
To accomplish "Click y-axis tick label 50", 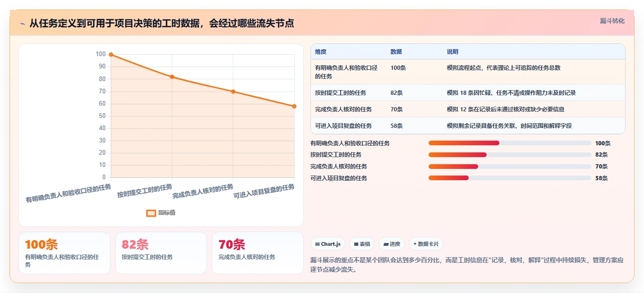I will tap(102, 116).
